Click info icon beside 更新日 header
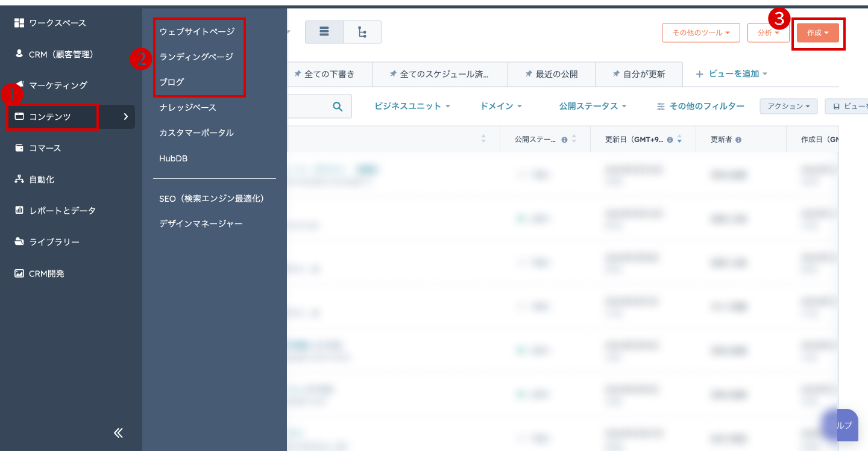Image resolution: width=868 pixels, height=451 pixels. coord(670,140)
